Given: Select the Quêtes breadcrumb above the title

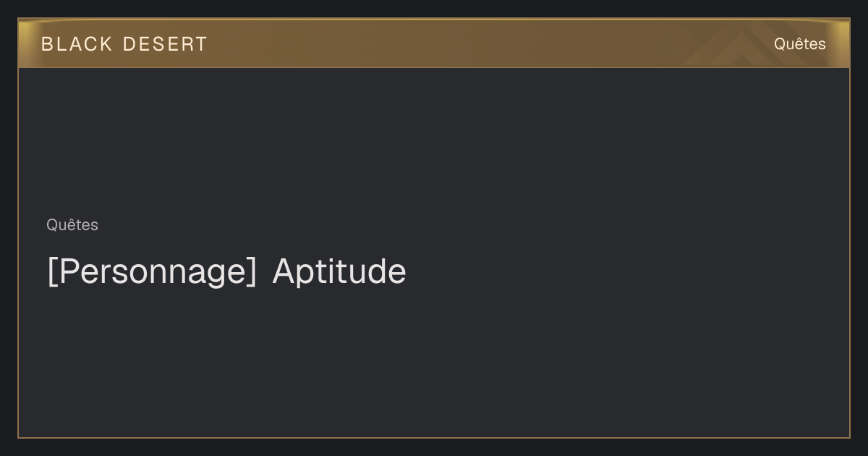Looking at the screenshot, I should pyautogui.click(x=72, y=225).
